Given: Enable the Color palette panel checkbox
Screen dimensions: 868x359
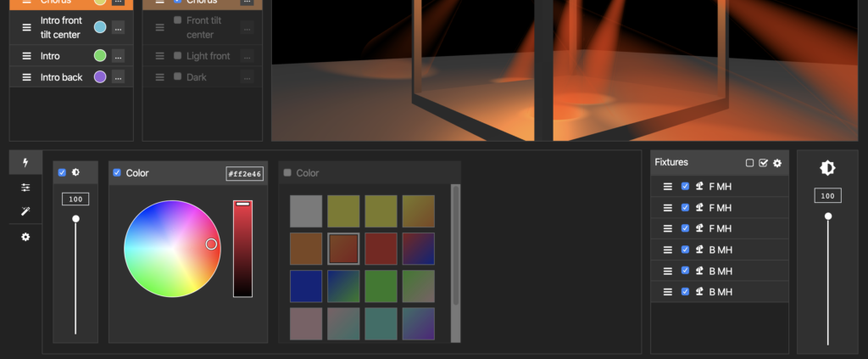Looking at the screenshot, I should [287, 172].
